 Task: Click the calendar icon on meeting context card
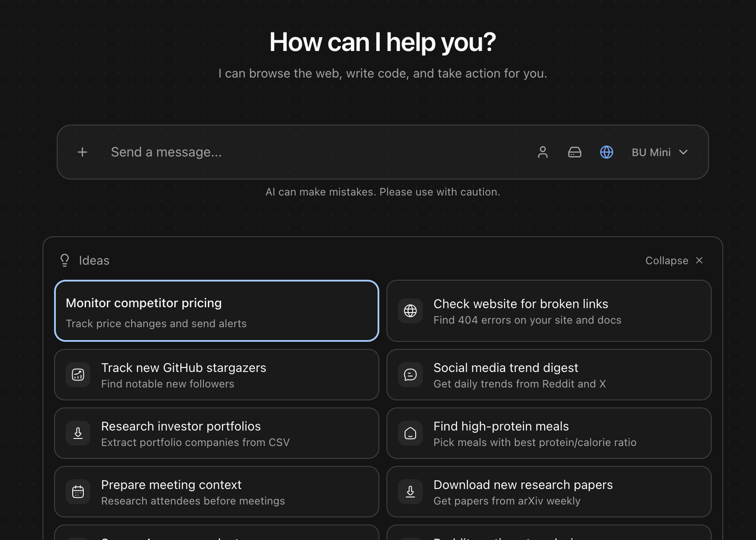click(x=78, y=492)
